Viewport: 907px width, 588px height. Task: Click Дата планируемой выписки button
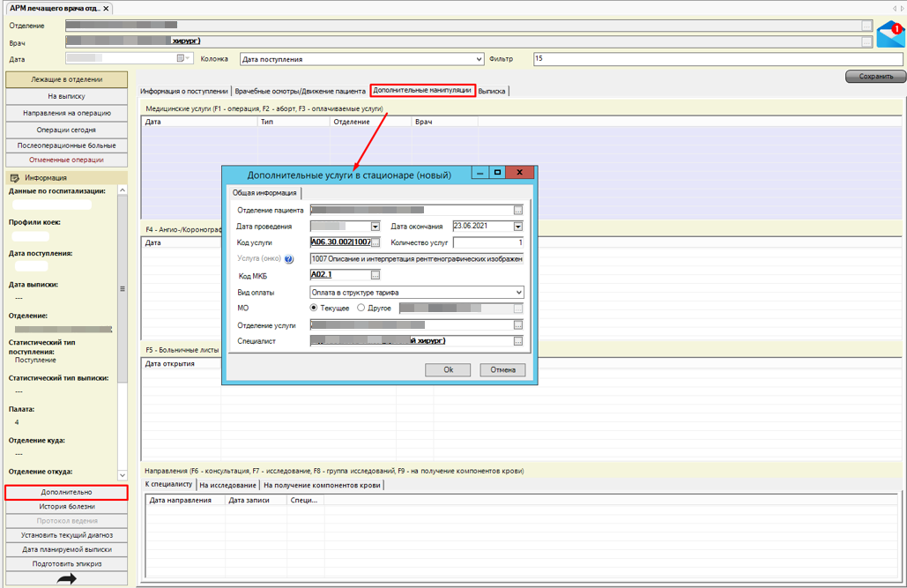(x=66, y=550)
